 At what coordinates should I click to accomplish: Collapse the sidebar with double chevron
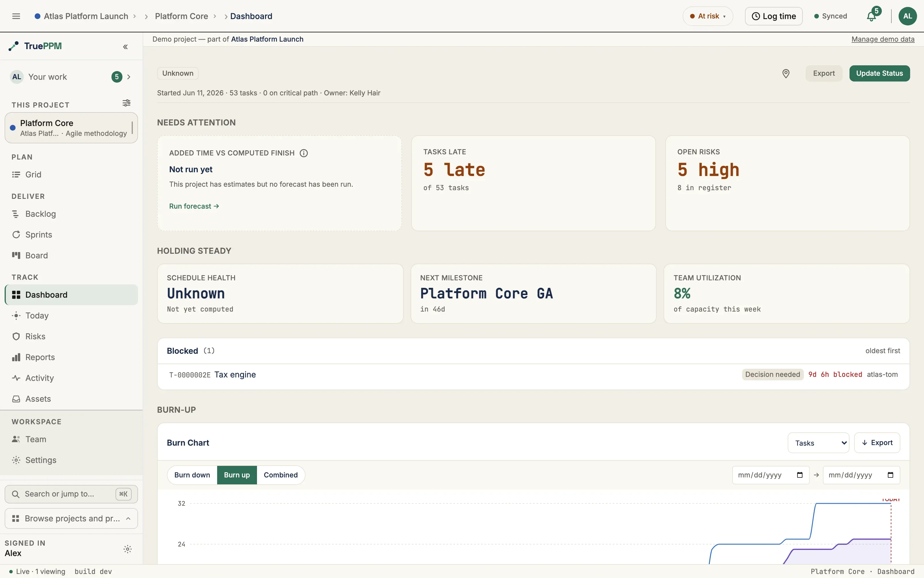(125, 47)
